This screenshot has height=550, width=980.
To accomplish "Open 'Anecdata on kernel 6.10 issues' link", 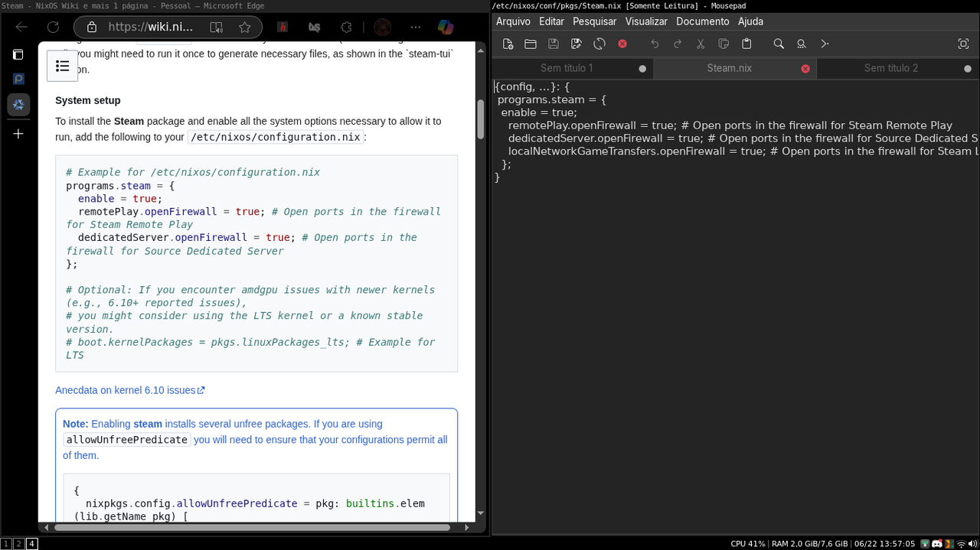I will coord(130,390).
